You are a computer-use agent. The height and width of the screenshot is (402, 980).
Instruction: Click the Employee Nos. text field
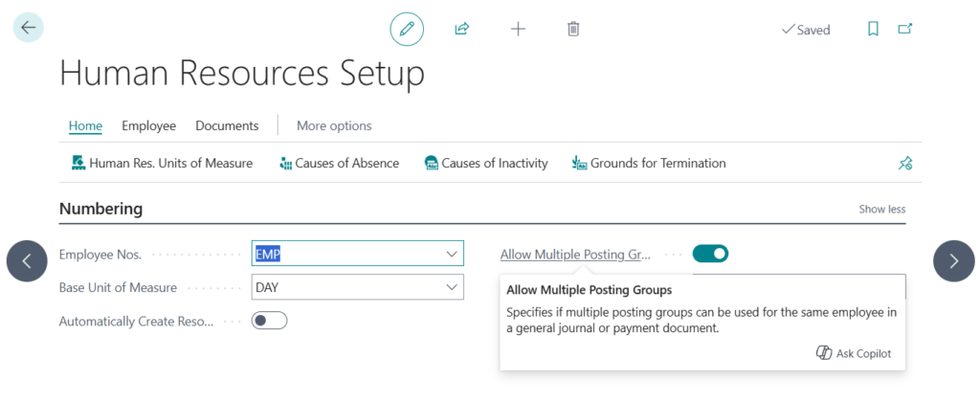pyautogui.click(x=345, y=254)
